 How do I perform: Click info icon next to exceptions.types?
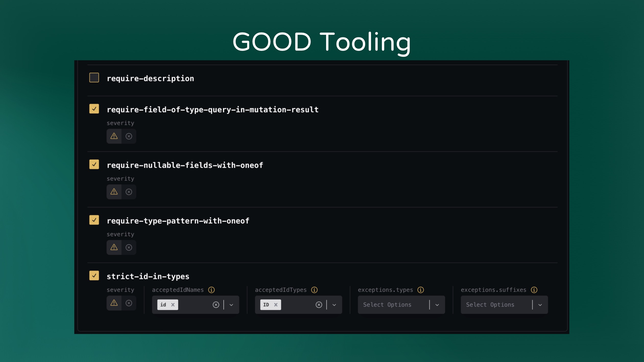[x=421, y=290]
